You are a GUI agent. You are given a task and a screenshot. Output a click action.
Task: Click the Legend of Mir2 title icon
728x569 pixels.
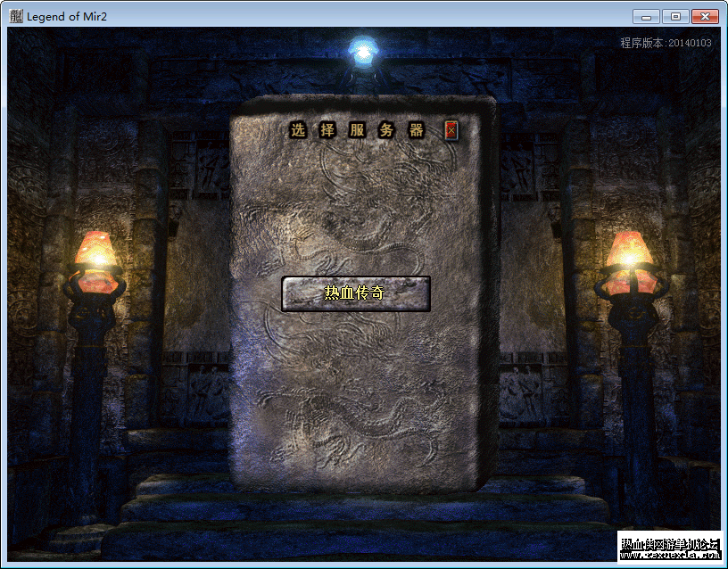click(x=16, y=16)
